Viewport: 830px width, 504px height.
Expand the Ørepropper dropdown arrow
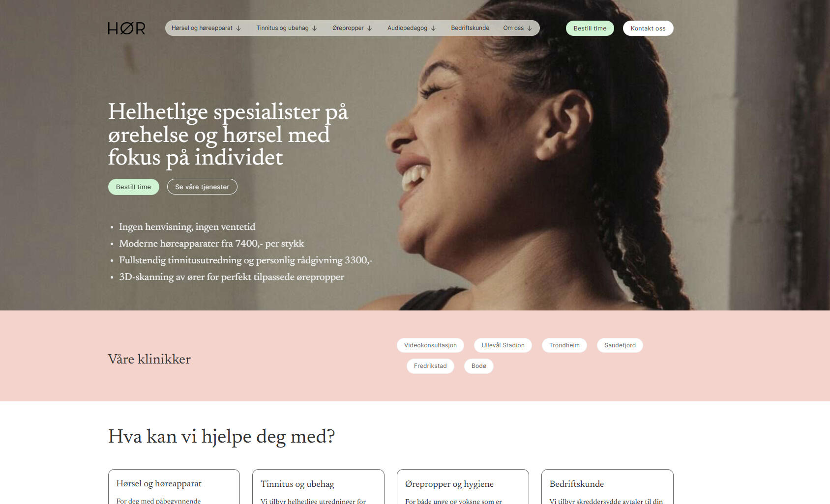[370, 28]
